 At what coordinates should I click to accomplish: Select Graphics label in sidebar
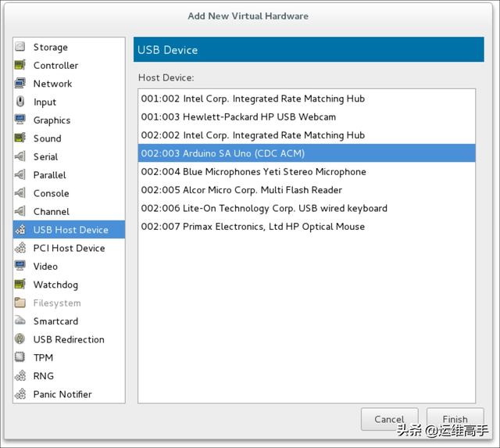click(x=52, y=120)
